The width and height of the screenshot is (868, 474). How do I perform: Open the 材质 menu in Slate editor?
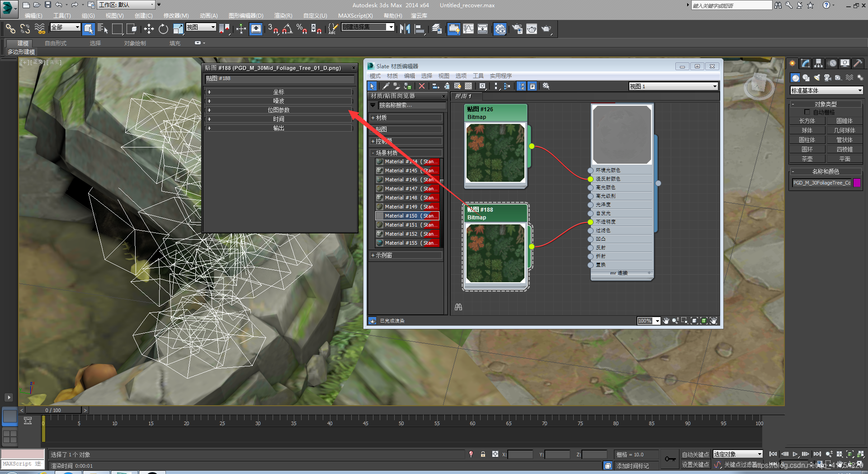click(392, 76)
